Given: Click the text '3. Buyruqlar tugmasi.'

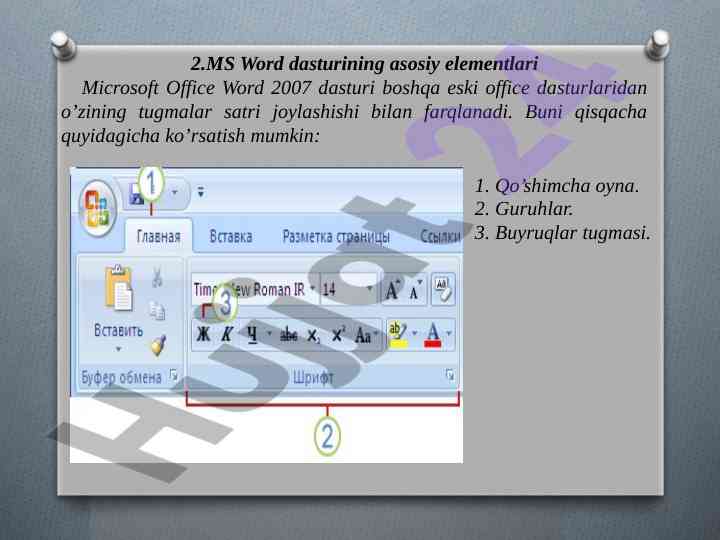Looking at the screenshot, I should point(562,233).
